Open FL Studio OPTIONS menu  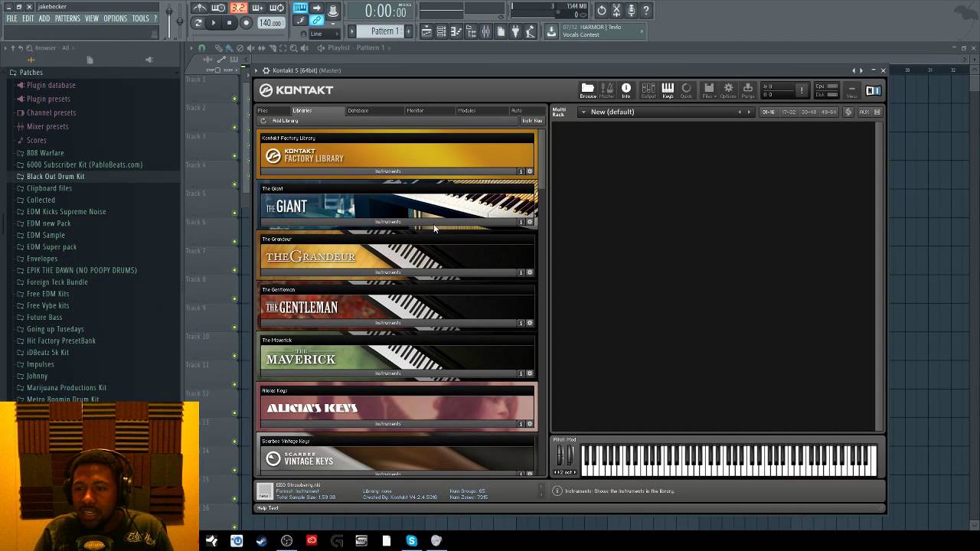115,18
